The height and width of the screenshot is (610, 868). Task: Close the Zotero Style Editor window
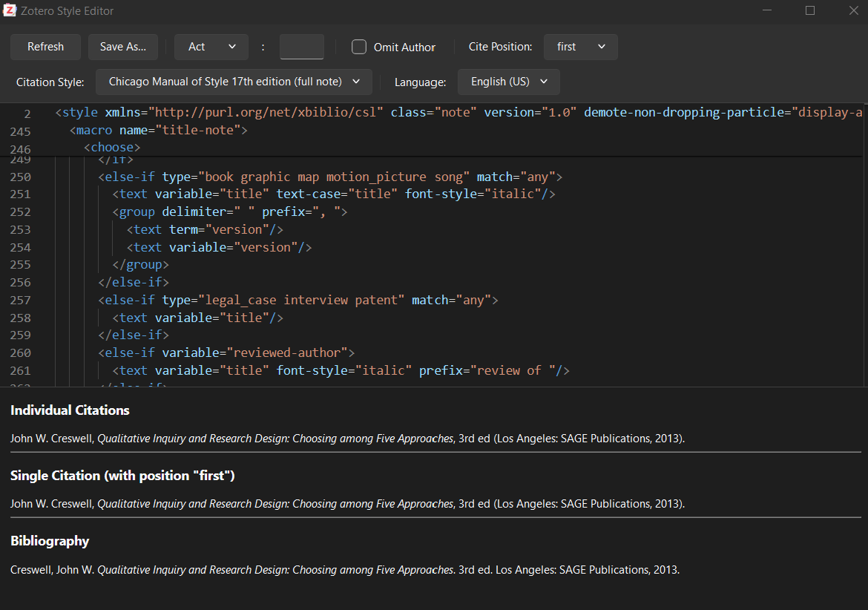coord(854,10)
